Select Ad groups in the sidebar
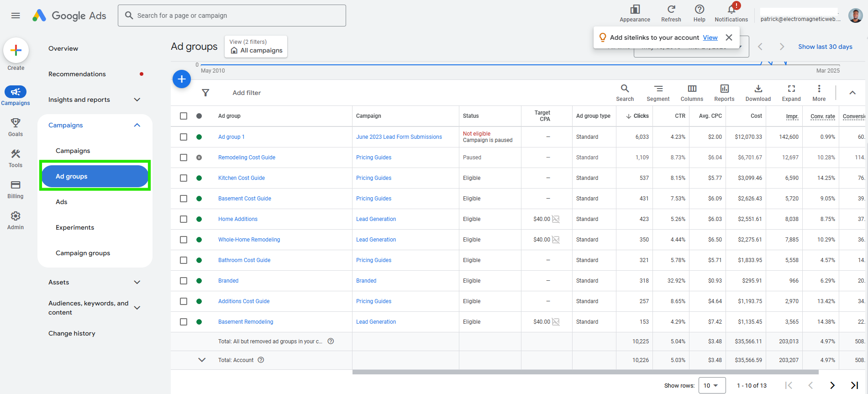Screen dimensions: 868x394 (x=95, y=176)
